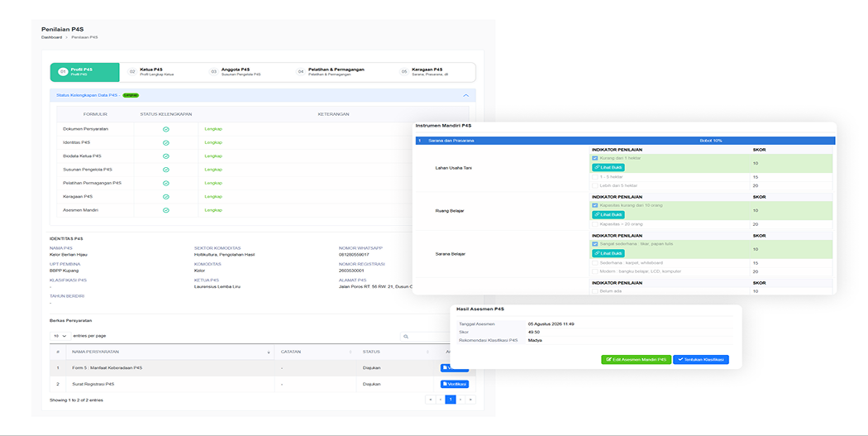Click the 'Bobot 10%' label

[x=711, y=141]
